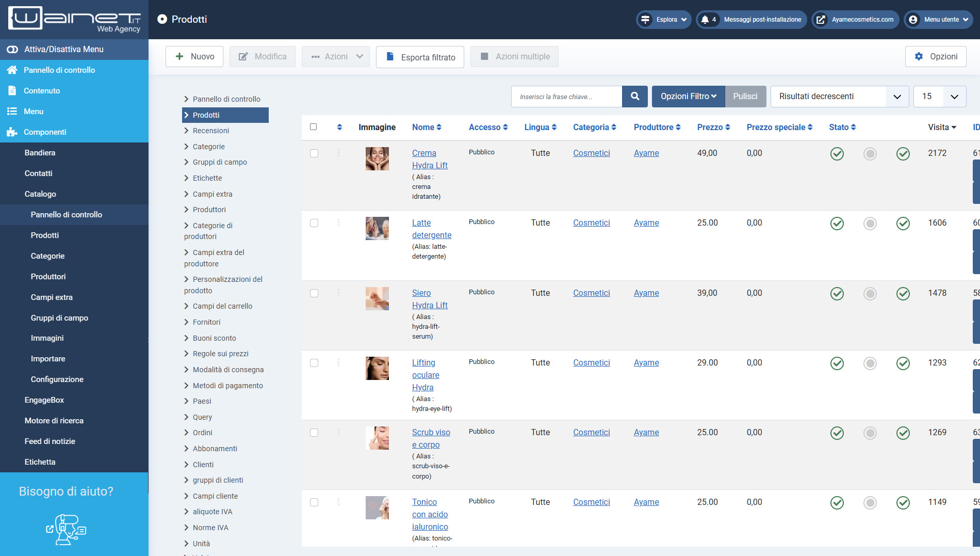Click the Componenti puzzle icon in sidebar
The height and width of the screenshot is (556, 980).
coord(12,132)
